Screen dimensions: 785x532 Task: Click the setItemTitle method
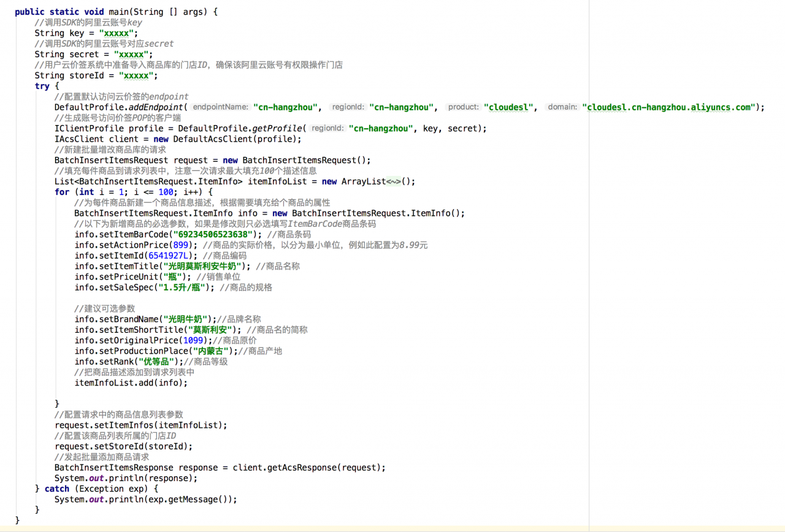(129, 266)
